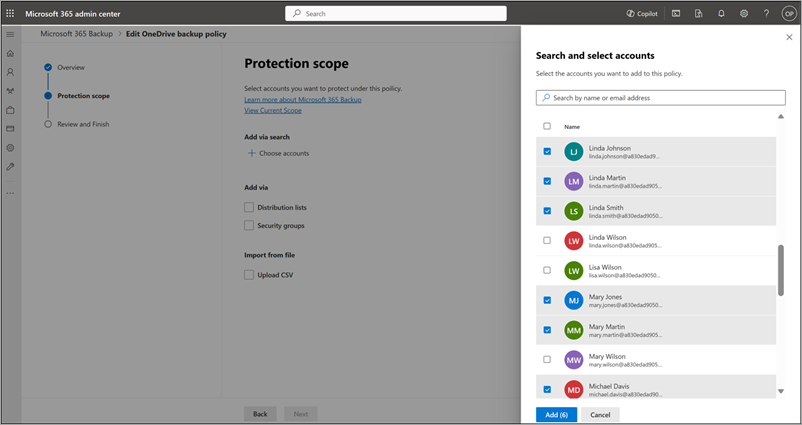Screen dimensions: 802x425
Task: Open Learn more about Microsoft 365 Backup link
Action: [303, 100]
